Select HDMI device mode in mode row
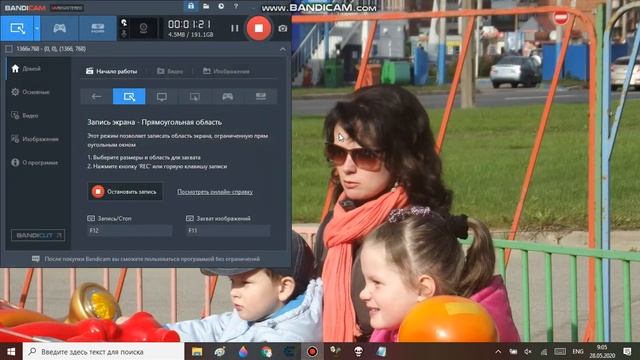 click(x=260, y=97)
